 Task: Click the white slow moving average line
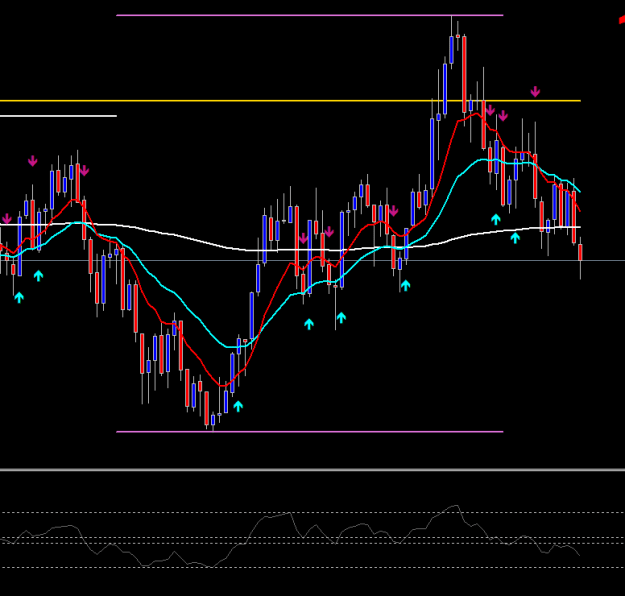point(290,250)
